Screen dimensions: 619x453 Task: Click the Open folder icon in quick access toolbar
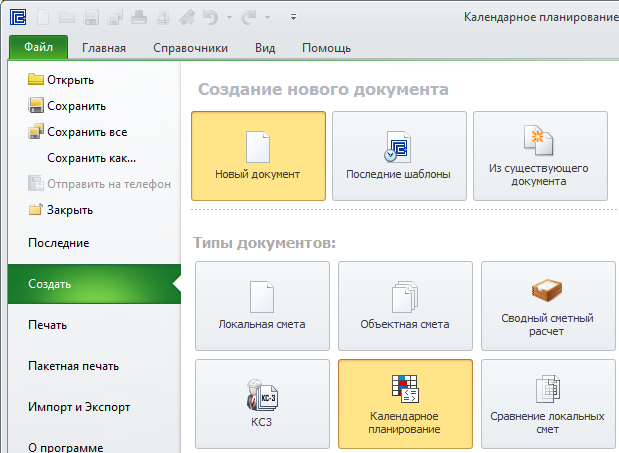(x=67, y=17)
